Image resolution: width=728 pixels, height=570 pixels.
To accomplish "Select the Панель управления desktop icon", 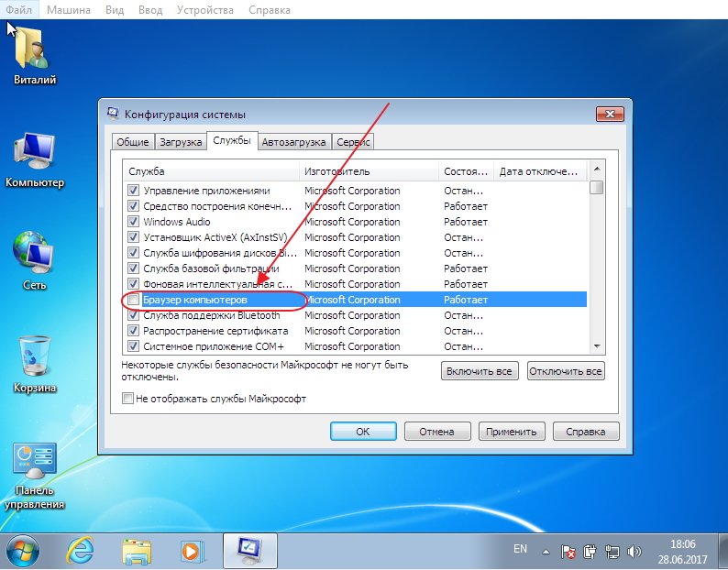I will coord(34,476).
